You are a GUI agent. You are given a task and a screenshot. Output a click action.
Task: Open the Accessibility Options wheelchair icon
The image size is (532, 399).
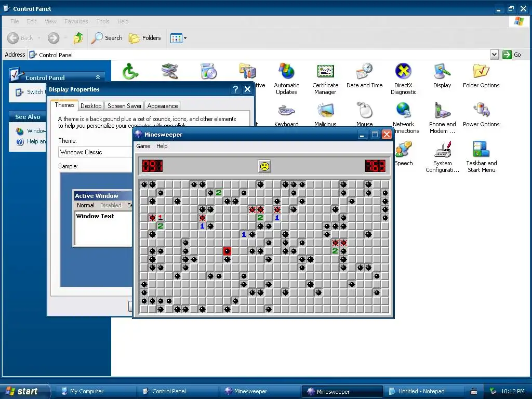[x=130, y=71]
